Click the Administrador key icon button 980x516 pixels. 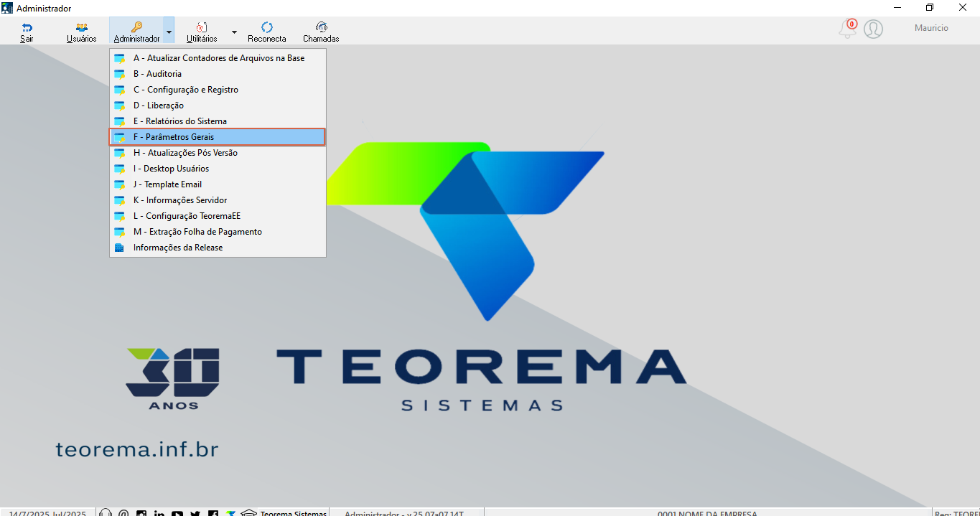136,32
